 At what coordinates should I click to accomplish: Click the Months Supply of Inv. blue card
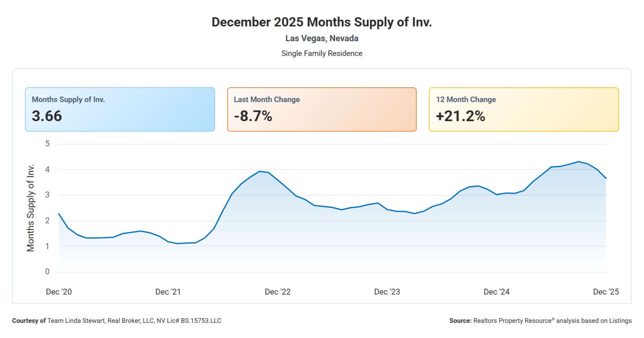point(120,109)
